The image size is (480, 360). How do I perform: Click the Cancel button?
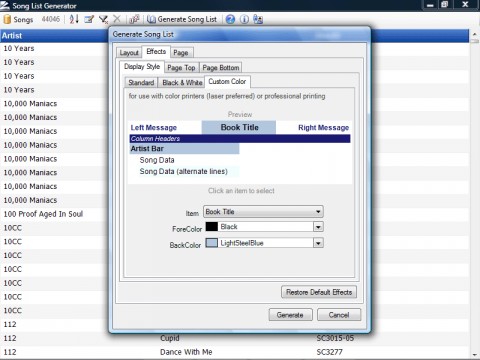tap(339, 315)
